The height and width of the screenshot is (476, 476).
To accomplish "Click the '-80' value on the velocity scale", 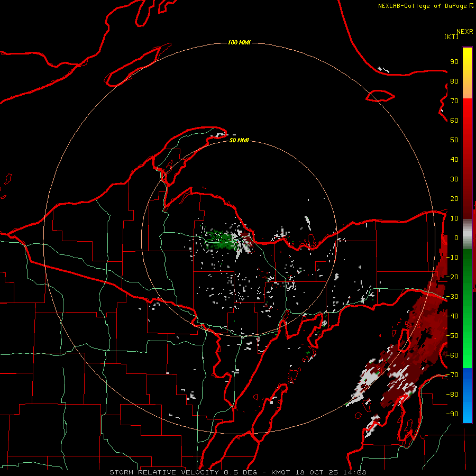I will [x=452, y=395].
